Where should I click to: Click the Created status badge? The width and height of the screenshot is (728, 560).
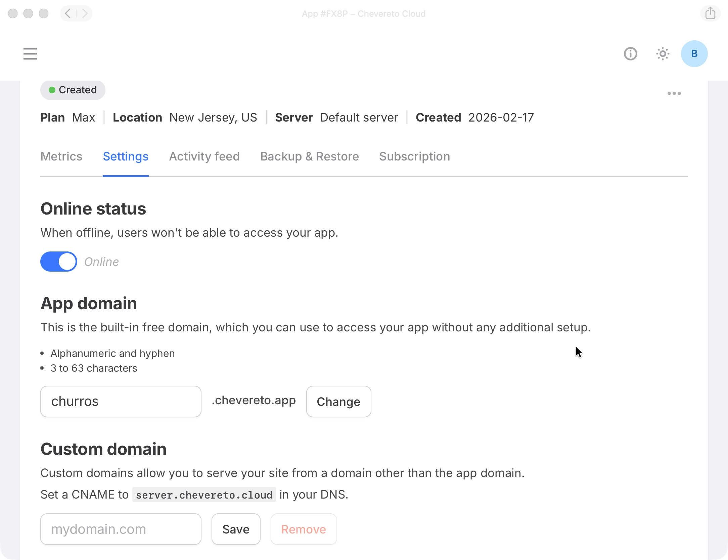tap(73, 90)
